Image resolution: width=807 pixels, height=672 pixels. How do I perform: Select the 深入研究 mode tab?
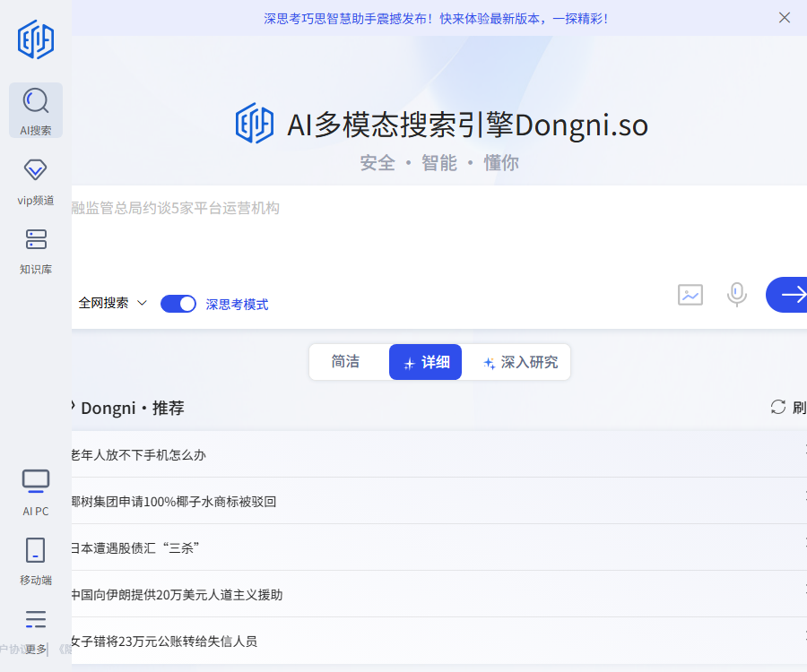click(520, 363)
